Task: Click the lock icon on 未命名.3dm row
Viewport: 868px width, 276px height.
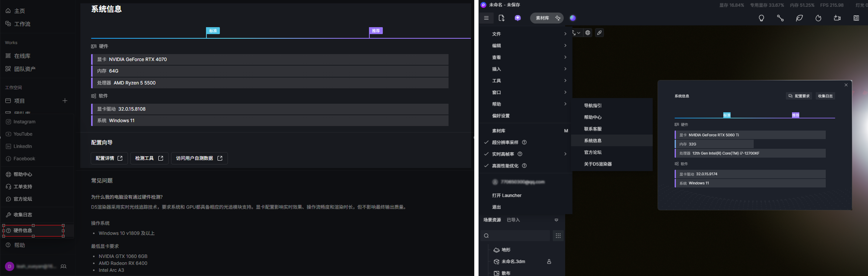Action: [x=549, y=261]
